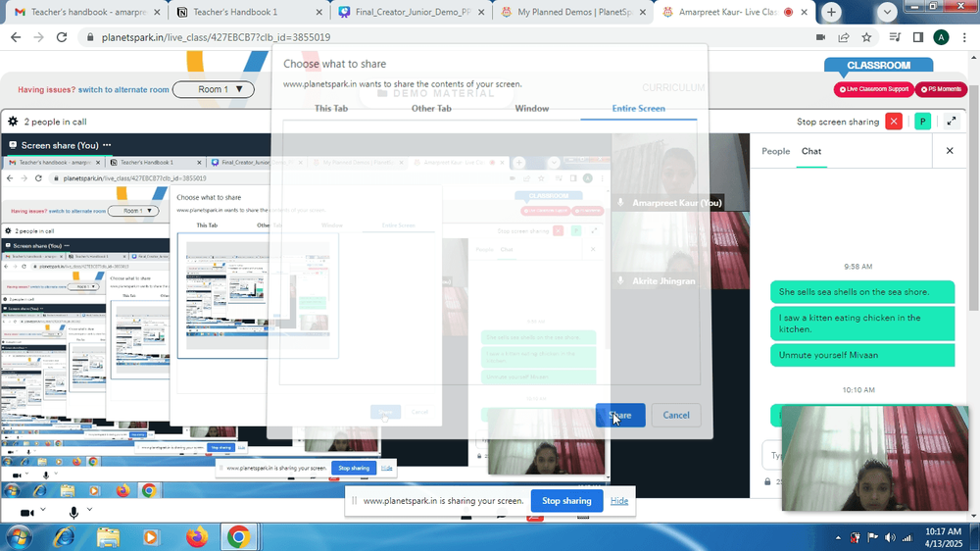Open Chrome tab search chevron

886,12
